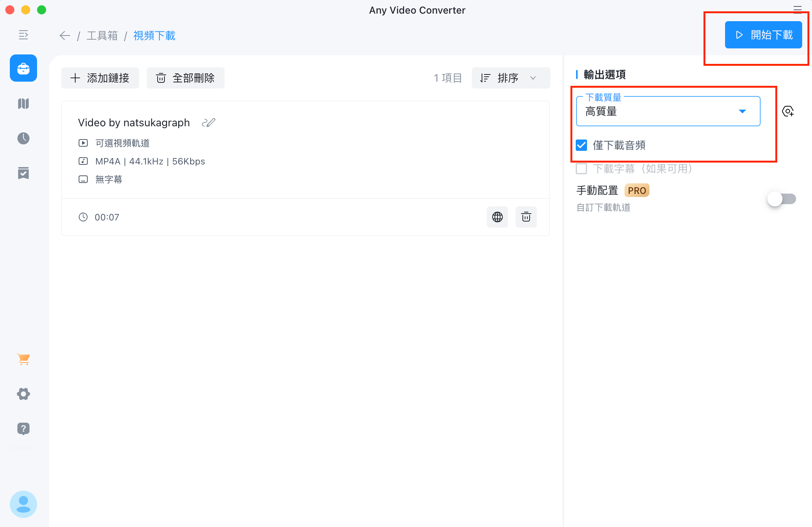The height and width of the screenshot is (527, 812).
Task: Click the 視頻下載 breadcrumb
Action: [154, 36]
